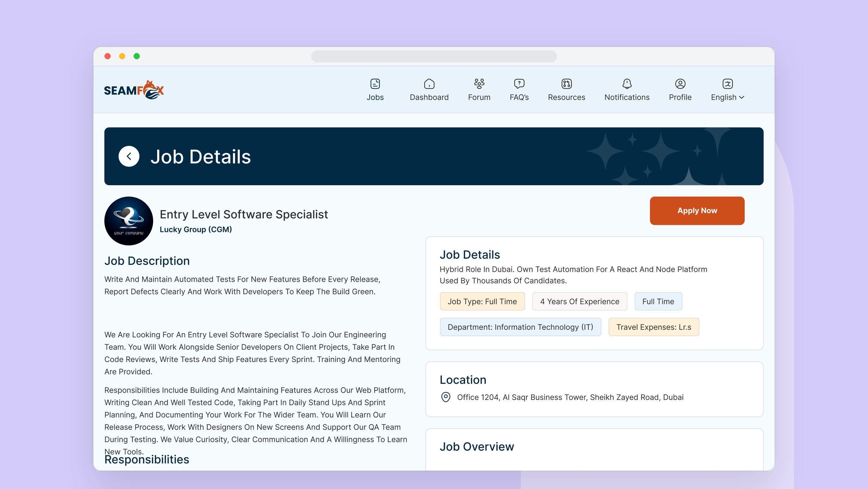
Task: Select the Notifications menu label
Action: click(x=627, y=97)
